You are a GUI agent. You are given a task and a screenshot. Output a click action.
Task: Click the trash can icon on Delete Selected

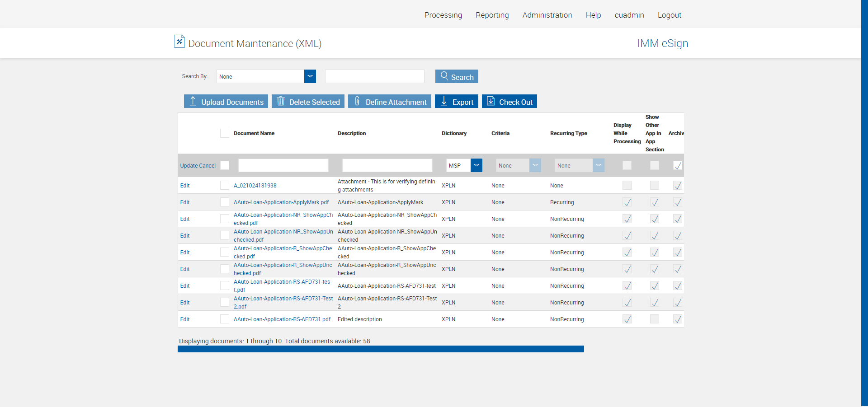tap(281, 101)
